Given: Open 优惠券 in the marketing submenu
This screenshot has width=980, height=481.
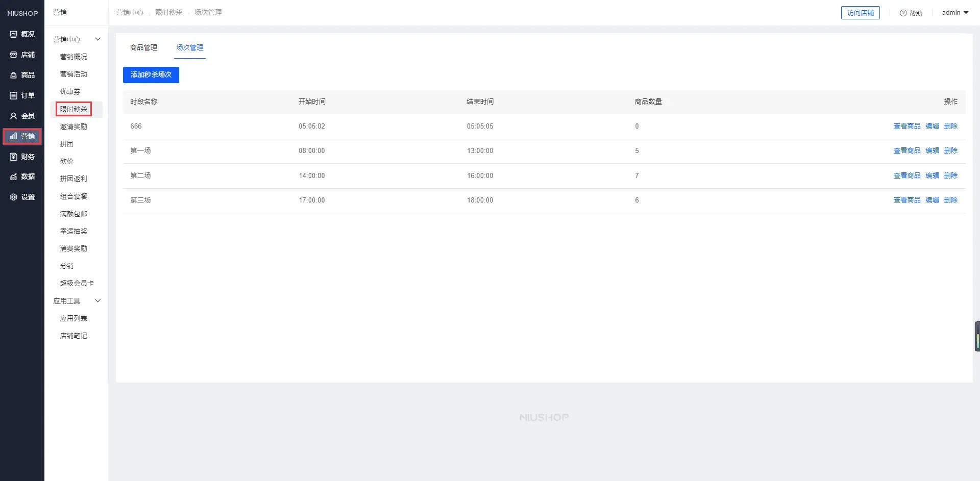Looking at the screenshot, I should coord(70,91).
